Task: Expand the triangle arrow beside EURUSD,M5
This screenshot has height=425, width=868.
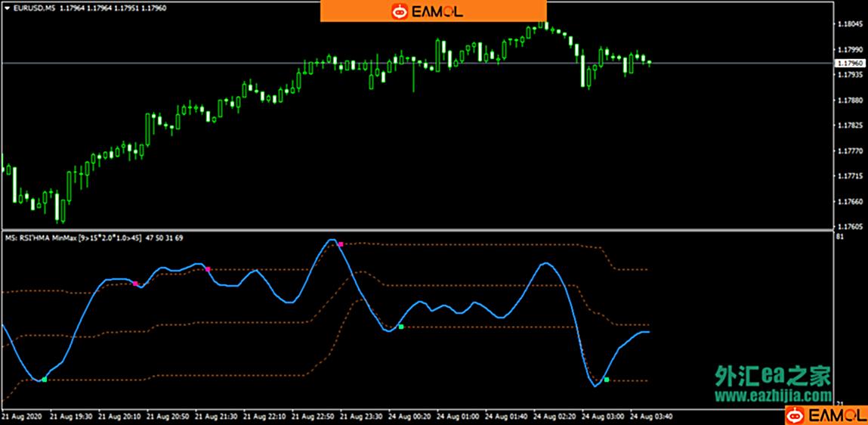Action: 7,8
